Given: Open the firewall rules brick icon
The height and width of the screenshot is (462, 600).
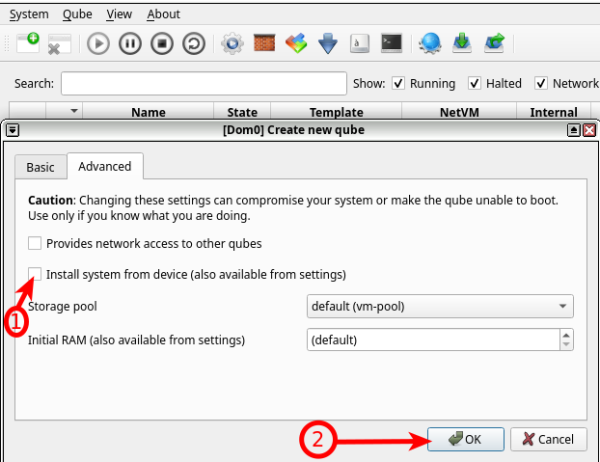Looking at the screenshot, I should [x=264, y=43].
